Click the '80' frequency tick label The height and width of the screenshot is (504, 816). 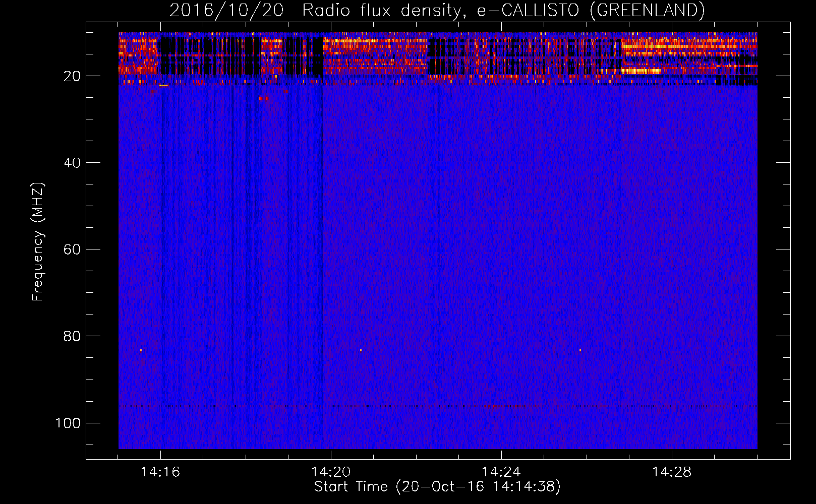(72, 336)
